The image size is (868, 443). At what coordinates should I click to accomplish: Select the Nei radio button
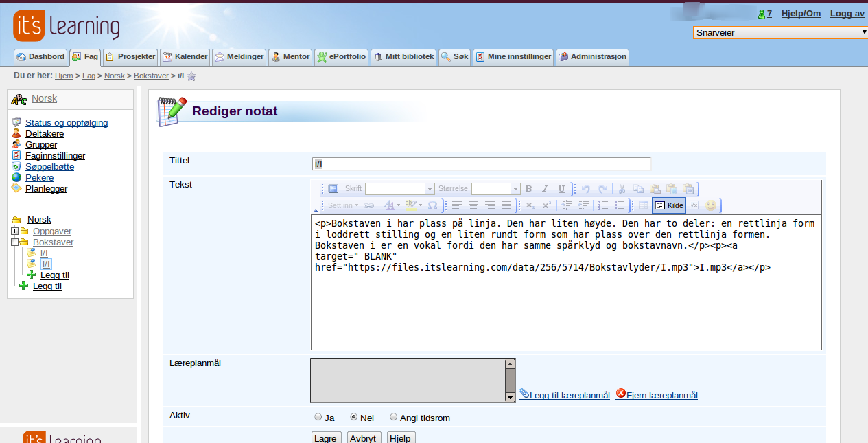pyautogui.click(x=354, y=417)
